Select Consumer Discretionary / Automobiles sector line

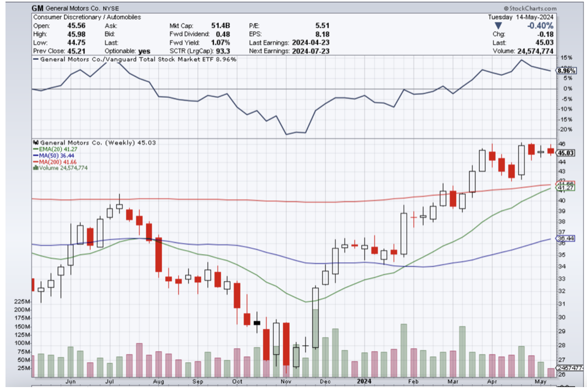[87, 17]
